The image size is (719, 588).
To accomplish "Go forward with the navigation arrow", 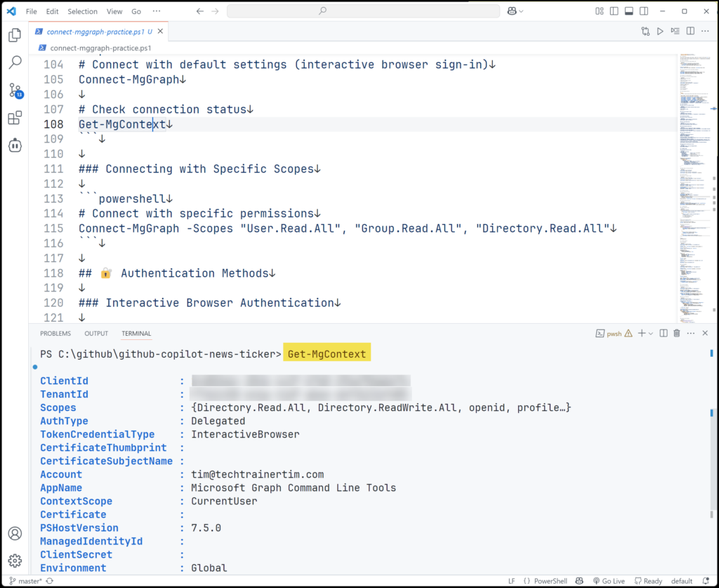I will tap(215, 11).
